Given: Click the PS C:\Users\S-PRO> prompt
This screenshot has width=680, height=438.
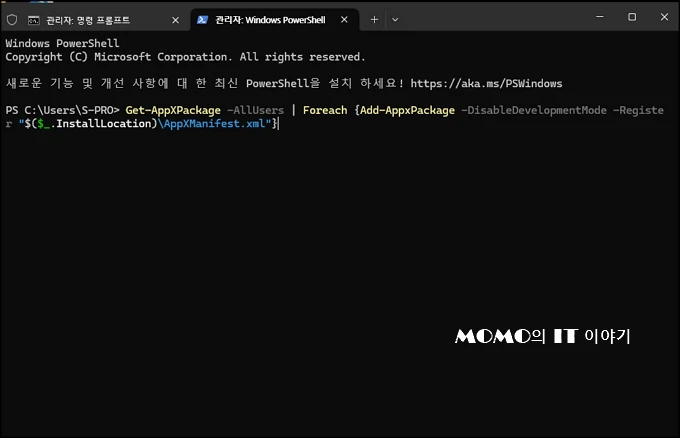Looking at the screenshot, I should tap(62, 110).
